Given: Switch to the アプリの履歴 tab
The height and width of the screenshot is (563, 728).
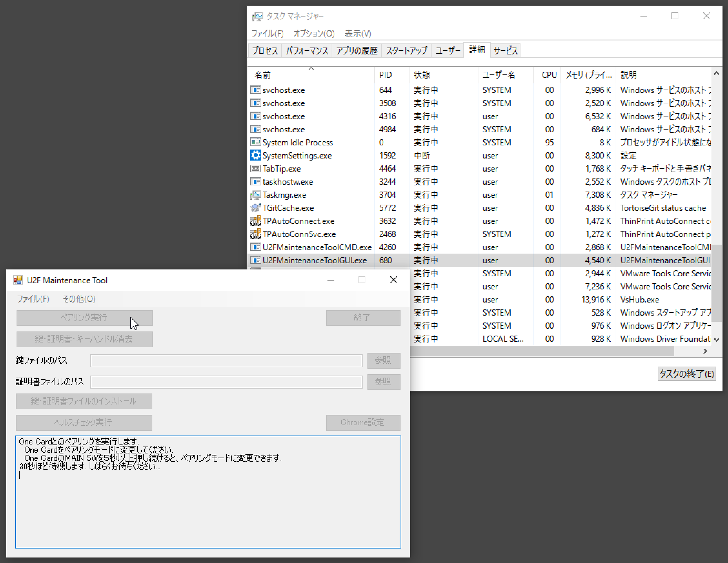Looking at the screenshot, I should tap(357, 51).
